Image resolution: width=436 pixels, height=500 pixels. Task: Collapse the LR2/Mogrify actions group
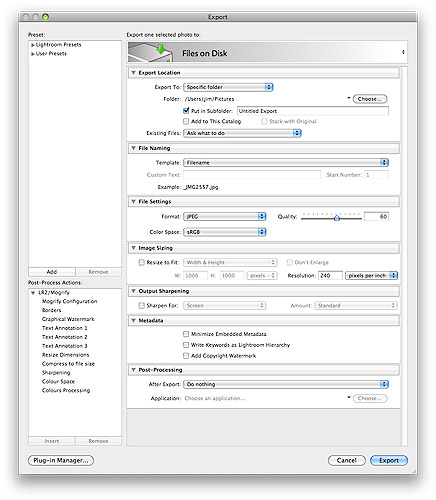tap(33, 293)
